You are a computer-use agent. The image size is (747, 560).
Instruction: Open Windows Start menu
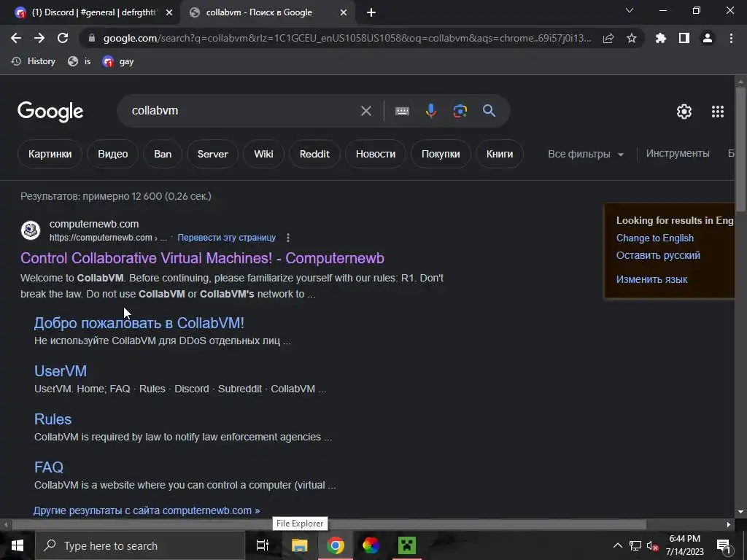pyautogui.click(x=18, y=545)
